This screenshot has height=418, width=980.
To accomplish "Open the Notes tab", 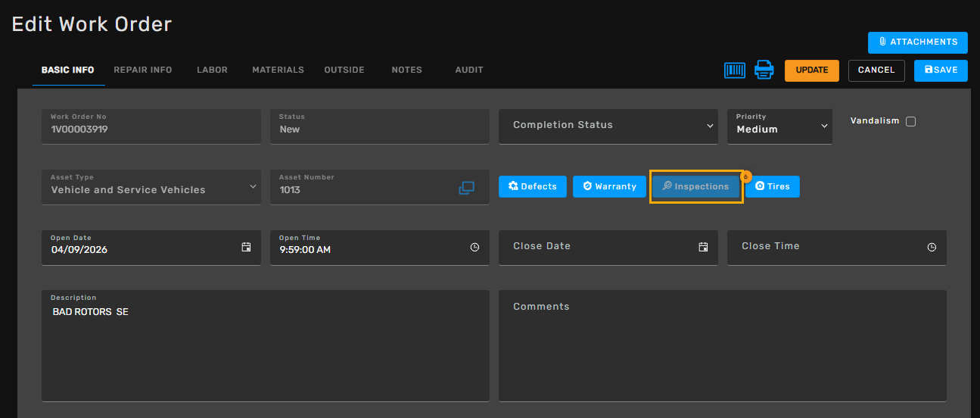I will (x=407, y=70).
